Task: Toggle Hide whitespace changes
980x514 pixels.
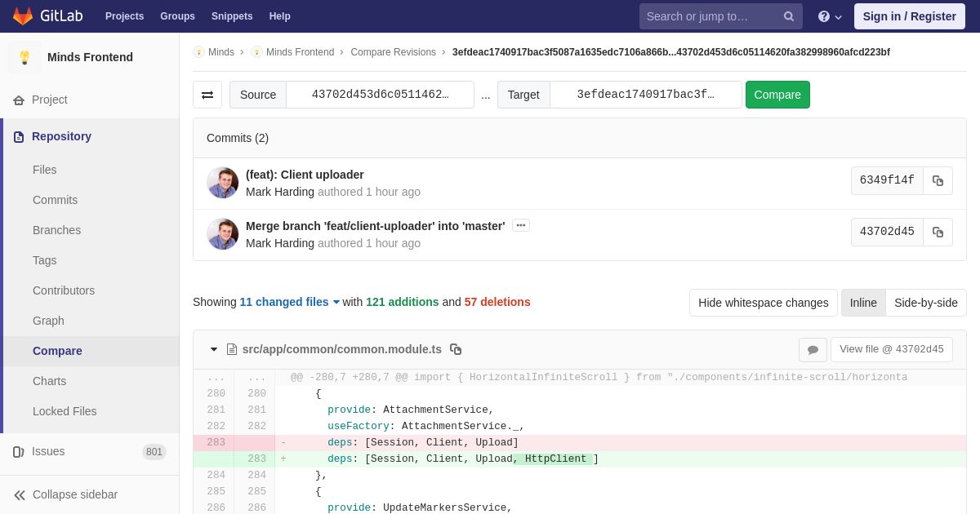Action: 764,303
